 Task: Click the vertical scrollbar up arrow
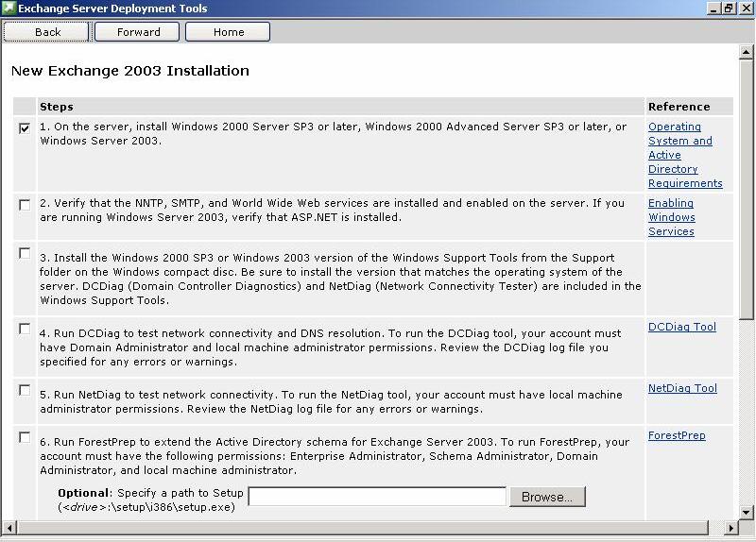tap(746, 52)
